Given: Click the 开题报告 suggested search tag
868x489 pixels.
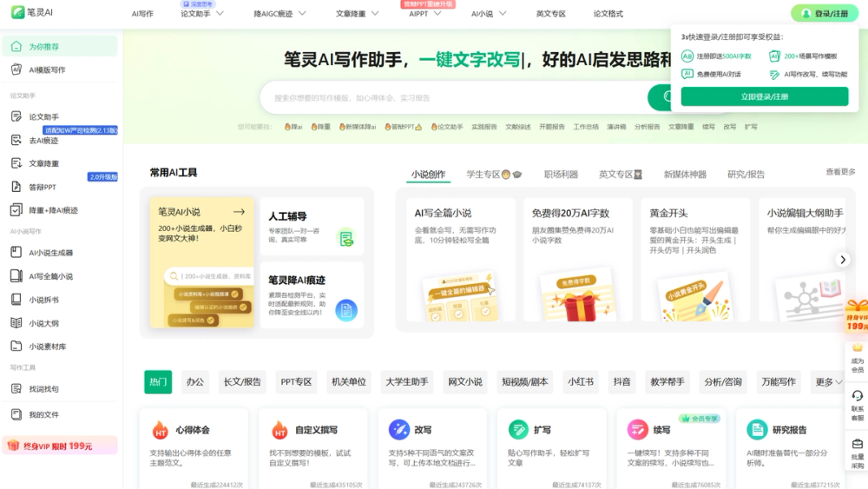Looking at the screenshot, I should tap(552, 127).
